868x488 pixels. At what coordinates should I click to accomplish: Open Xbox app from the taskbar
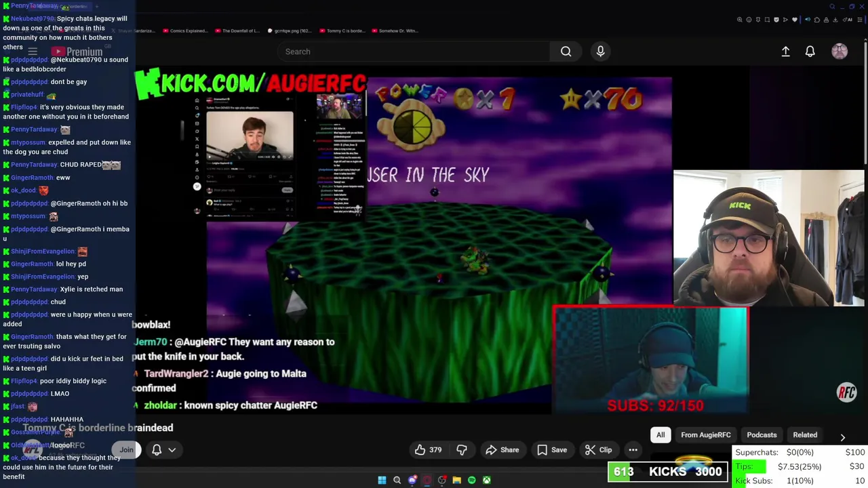pyautogui.click(x=486, y=481)
